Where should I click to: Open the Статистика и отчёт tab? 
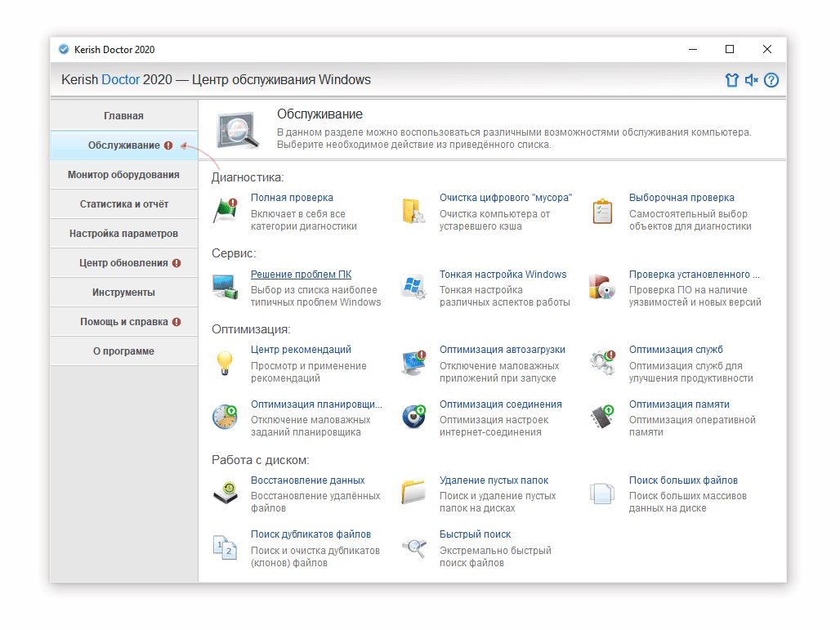(123, 204)
